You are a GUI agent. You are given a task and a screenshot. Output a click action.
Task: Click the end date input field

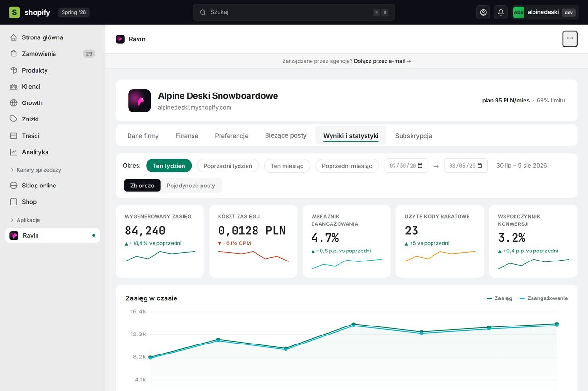(466, 166)
